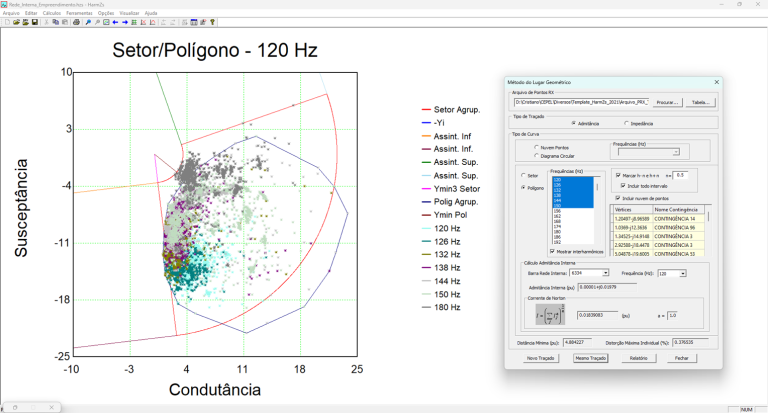Click the blue left arrow icon
768x413 pixels.
[115, 21]
